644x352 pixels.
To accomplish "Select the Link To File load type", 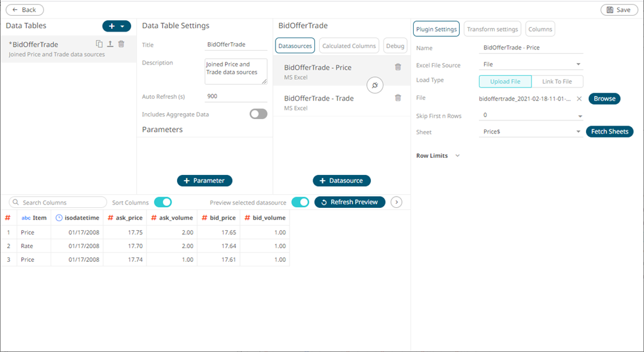I will [x=557, y=82].
